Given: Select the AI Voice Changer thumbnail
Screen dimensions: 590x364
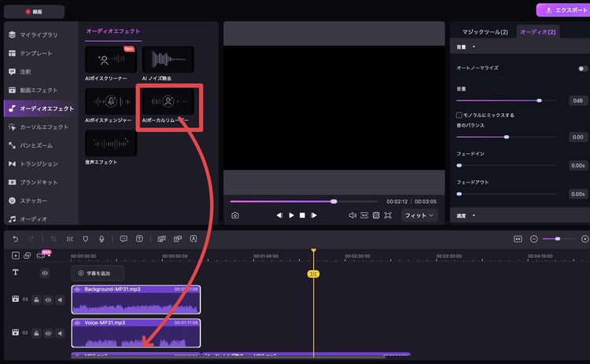Looking at the screenshot, I should tap(111, 101).
